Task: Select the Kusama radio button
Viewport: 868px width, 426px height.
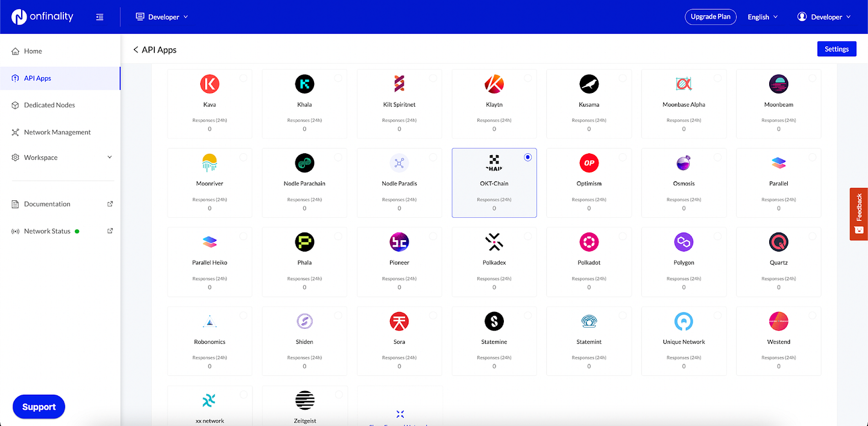Action: pyautogui.click(x=623, y=78)
